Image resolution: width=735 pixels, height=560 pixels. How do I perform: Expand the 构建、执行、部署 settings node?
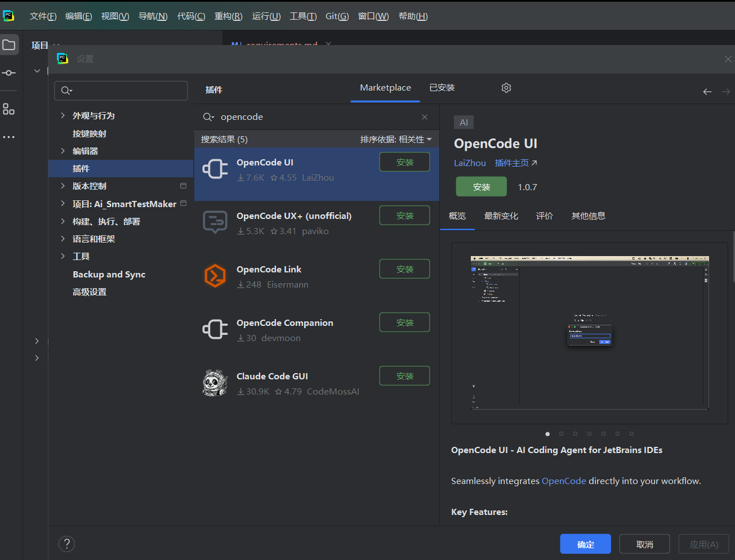63,221
